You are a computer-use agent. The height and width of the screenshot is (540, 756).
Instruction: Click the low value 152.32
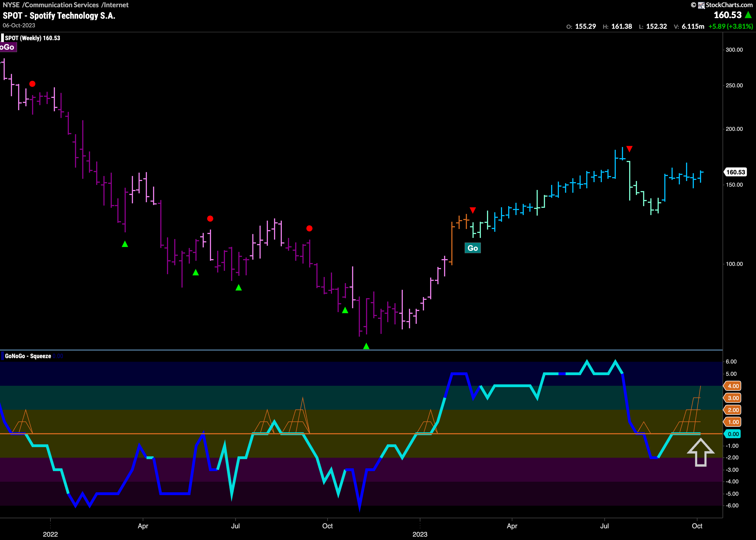(656, 26)
